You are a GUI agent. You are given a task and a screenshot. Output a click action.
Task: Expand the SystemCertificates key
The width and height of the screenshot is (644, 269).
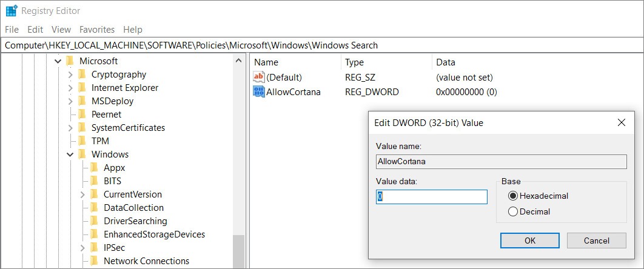point(70,128)
